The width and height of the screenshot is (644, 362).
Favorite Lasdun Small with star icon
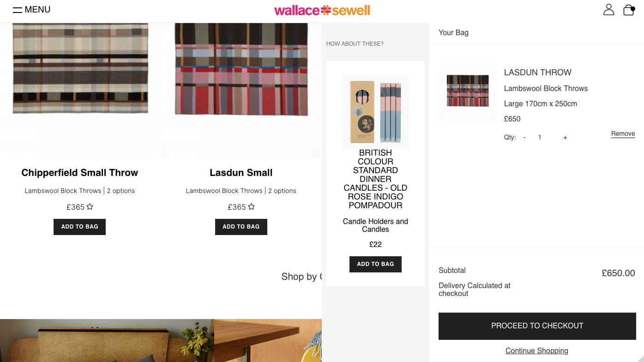click(251, 206)
